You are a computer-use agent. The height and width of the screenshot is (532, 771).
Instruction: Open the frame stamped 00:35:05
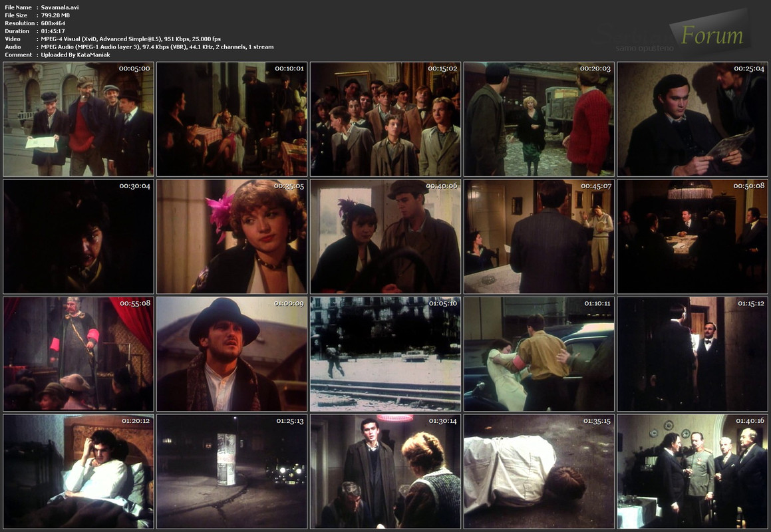[231, 237]
